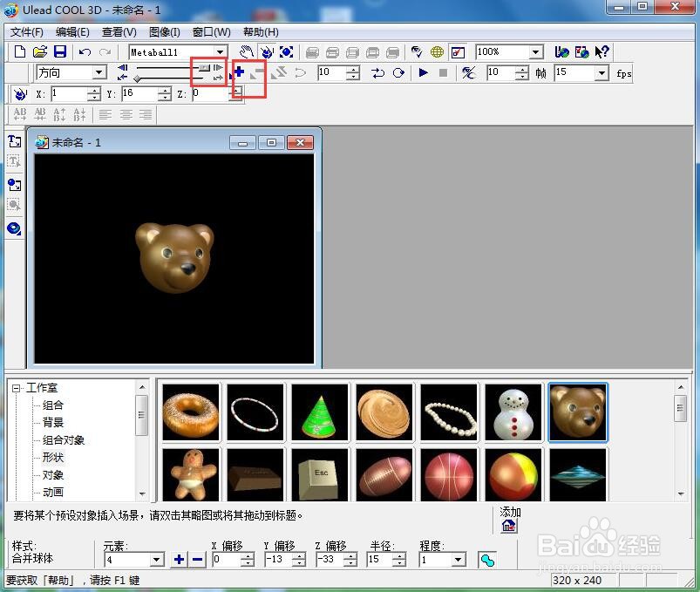The width and height of the screenshot is (700, 592).
Task: Select 形状 in the studio tree
Action: (53, 457)
